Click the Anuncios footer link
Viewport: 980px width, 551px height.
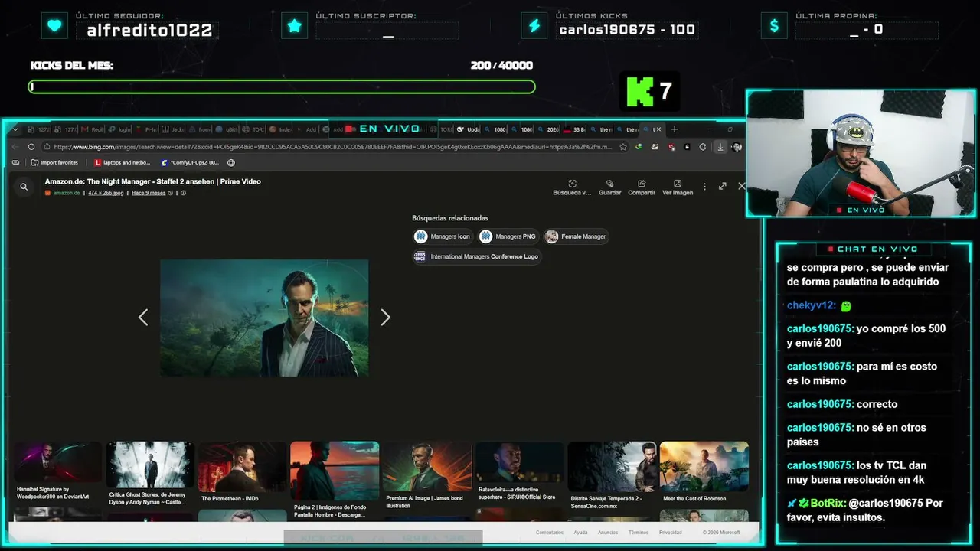[608, 533]
